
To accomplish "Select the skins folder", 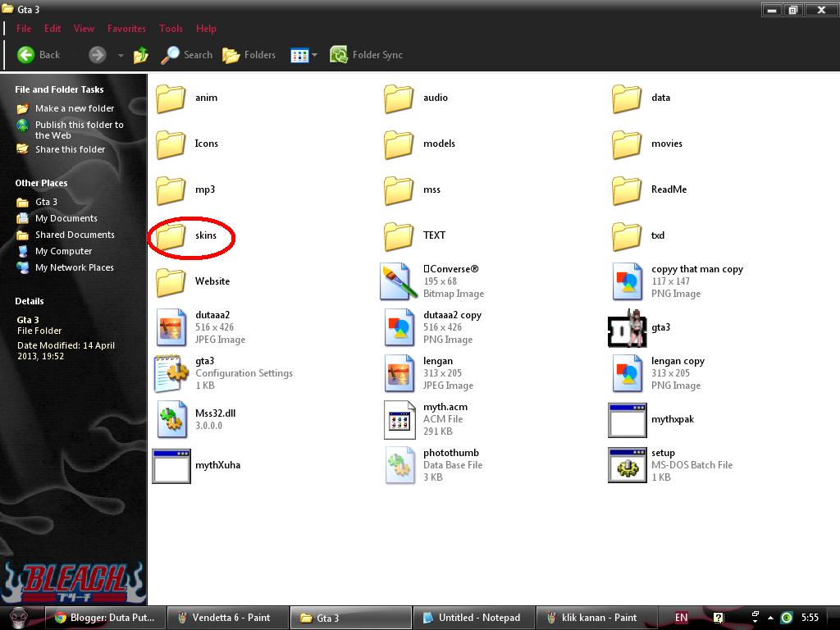I will pyautogui.click(x=186, y=236).
